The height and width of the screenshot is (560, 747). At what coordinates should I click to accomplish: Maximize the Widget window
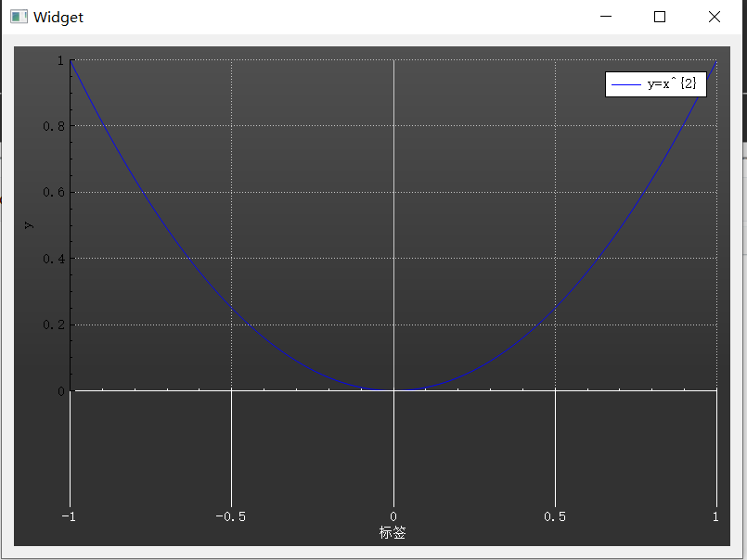pyautogui.click(x=660, y=17)
